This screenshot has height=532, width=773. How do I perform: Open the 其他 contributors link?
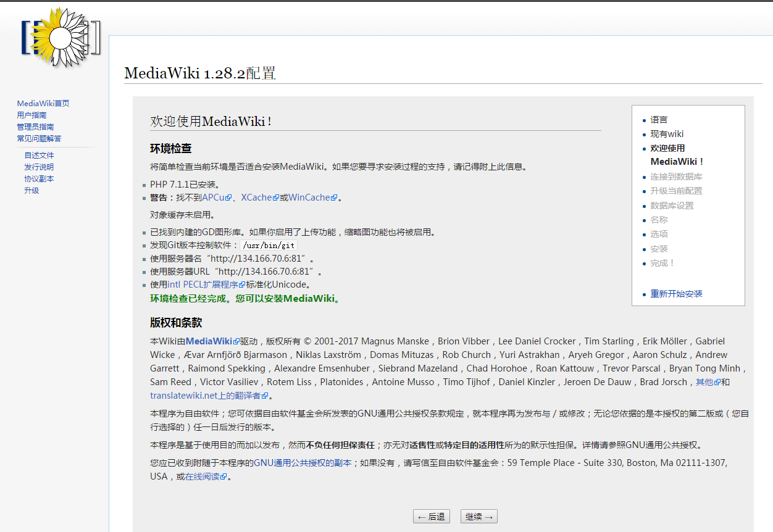[708, 382]
